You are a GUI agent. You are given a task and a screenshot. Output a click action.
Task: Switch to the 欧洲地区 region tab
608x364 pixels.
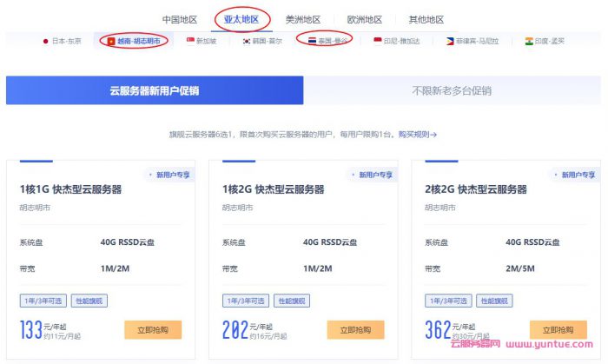coord(365,19)
